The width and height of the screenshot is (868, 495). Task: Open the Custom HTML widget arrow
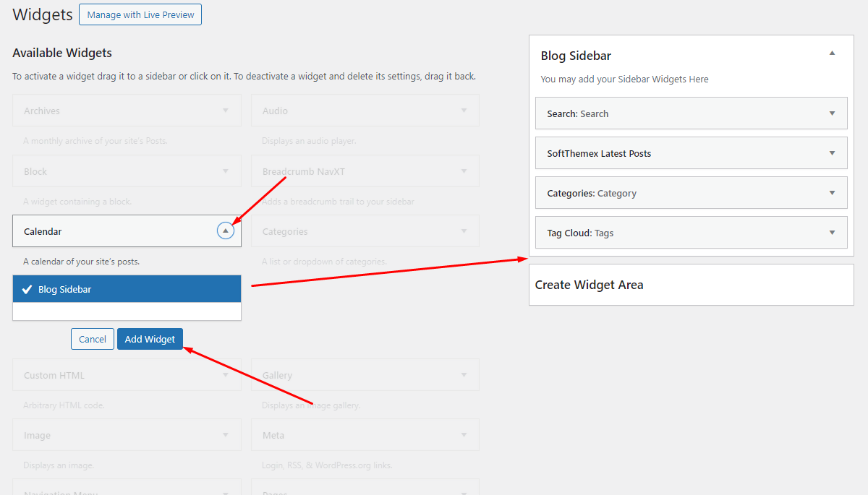click(x=226, y=375)
